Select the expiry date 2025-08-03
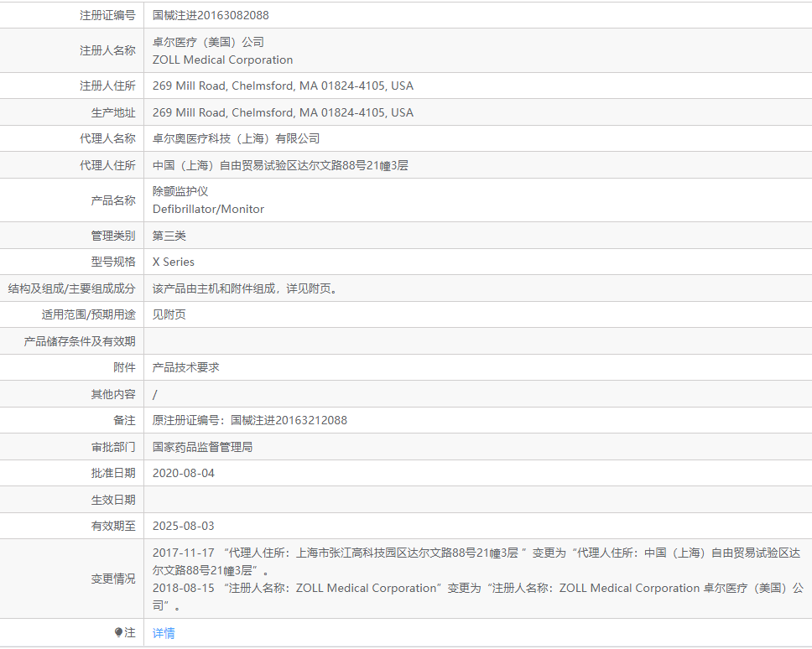 (184, 526)
